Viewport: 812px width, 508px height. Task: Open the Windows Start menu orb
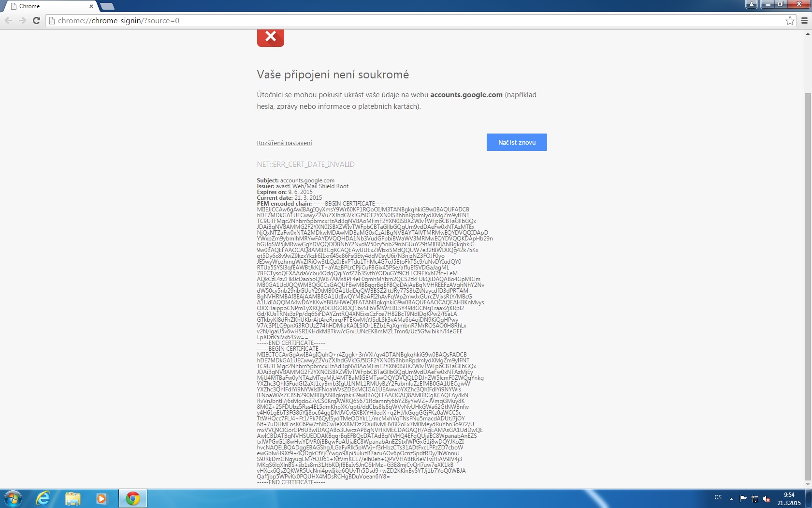13,498
